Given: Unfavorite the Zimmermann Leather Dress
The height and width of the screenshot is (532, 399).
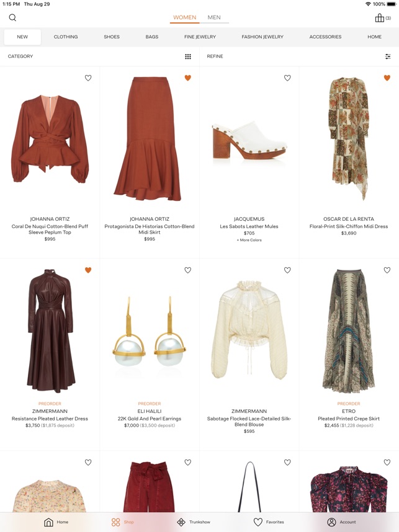Looking at the screenshot, I should (88, 270).
